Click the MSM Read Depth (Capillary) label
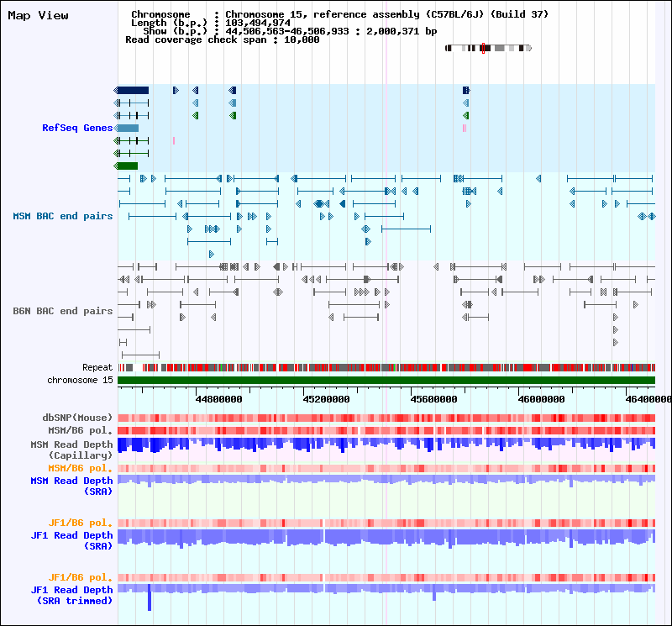Screen dimensions: 672x626 click(x=71, y=450)
